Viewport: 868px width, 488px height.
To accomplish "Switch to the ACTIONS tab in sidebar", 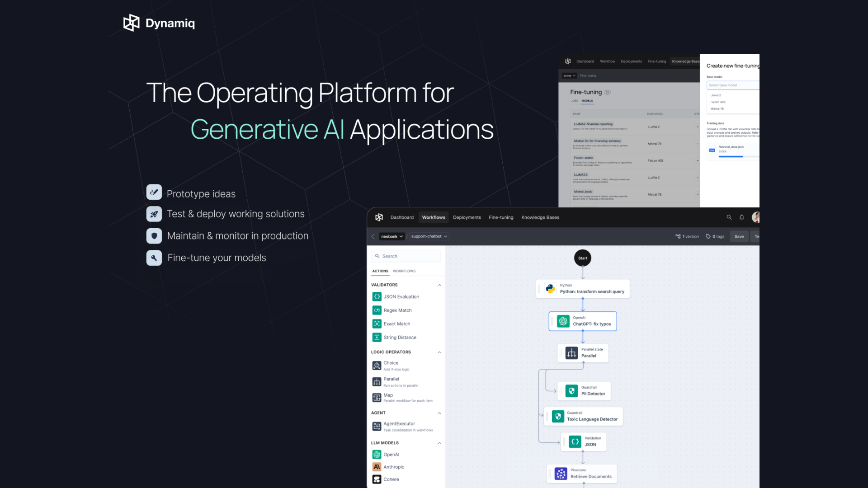I will pyautogui.click(x=380, y=271).
